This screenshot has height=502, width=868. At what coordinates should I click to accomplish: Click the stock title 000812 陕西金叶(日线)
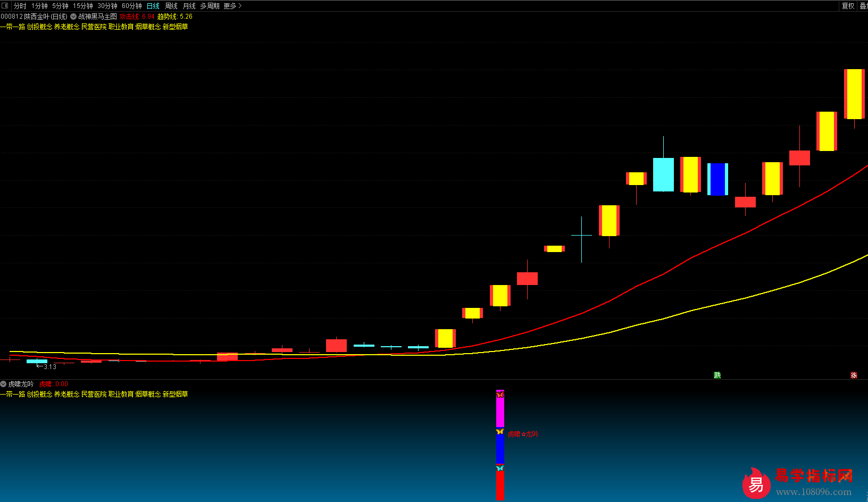[34, 16]
